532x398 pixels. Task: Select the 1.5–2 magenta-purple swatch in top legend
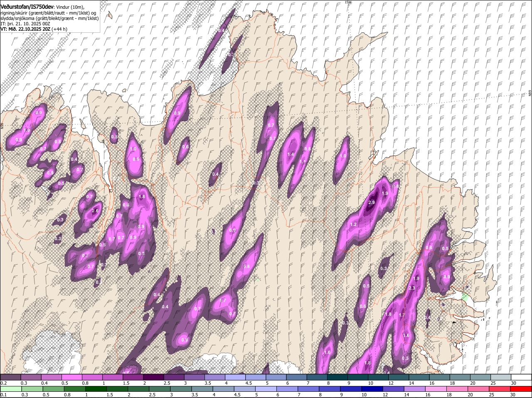[x=133, y=377]
